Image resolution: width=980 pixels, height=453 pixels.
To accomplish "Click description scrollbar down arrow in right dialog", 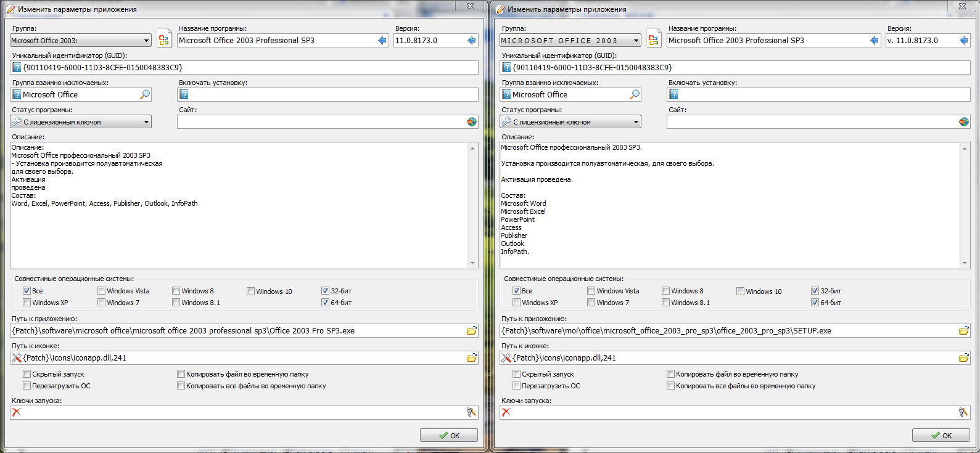I will click(x=965, y=263).
